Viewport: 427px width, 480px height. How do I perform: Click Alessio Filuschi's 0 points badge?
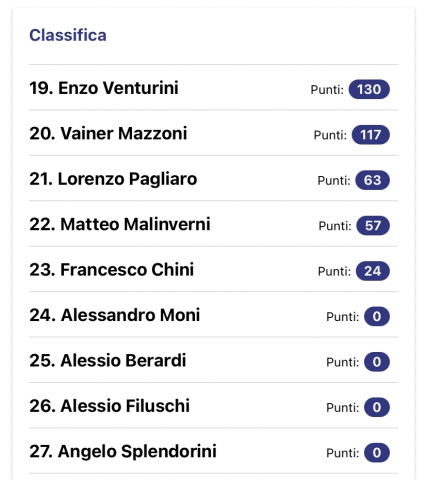377,407
